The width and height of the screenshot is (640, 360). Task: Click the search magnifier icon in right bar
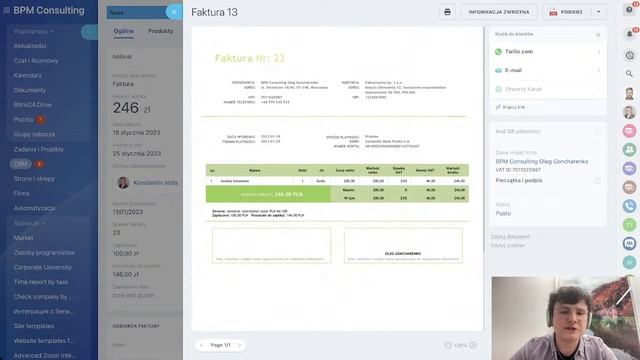click(x=629, y=73)
